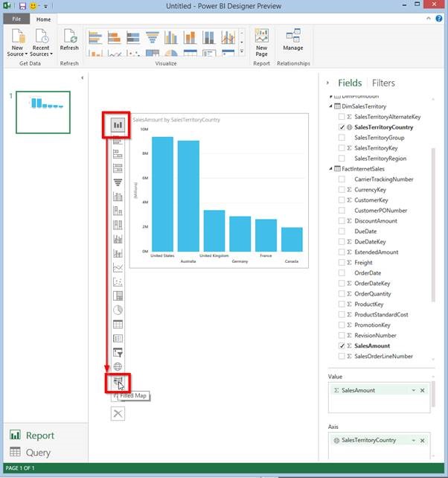The width and height of the screenshot is (448, 478).
Task: Remove SalesAmount from Value well
Action: point(423,390)
